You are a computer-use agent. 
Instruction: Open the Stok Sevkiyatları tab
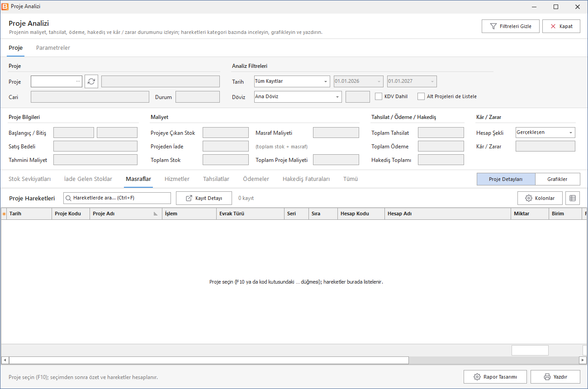30,179
